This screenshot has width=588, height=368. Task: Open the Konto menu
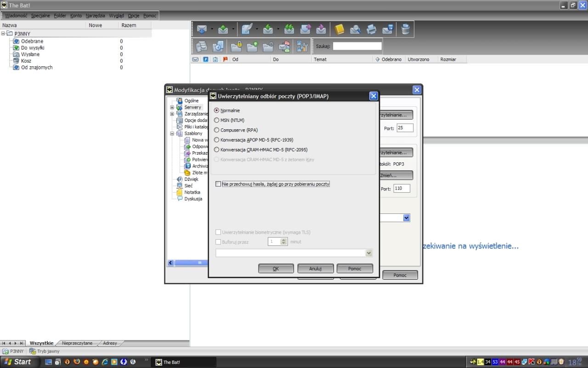click(76, 16)
